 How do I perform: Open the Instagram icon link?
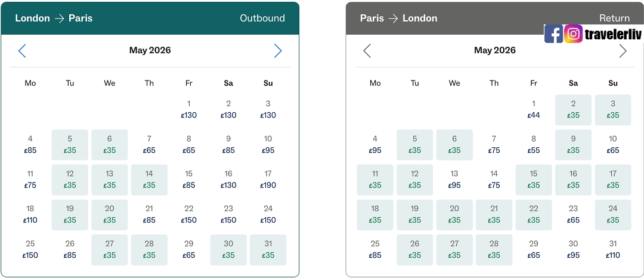click(x=573, y=34)
